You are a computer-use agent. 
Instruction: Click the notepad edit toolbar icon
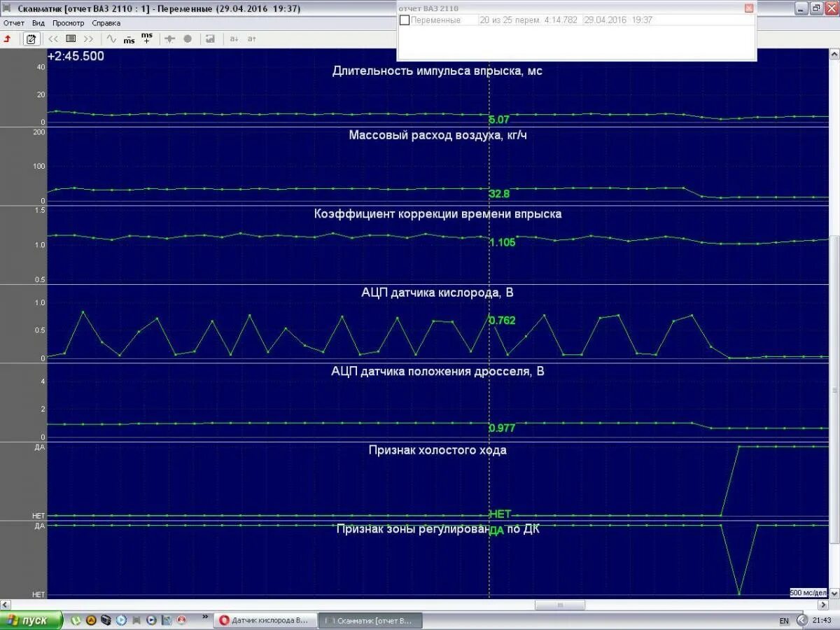[x=31, y=38]
